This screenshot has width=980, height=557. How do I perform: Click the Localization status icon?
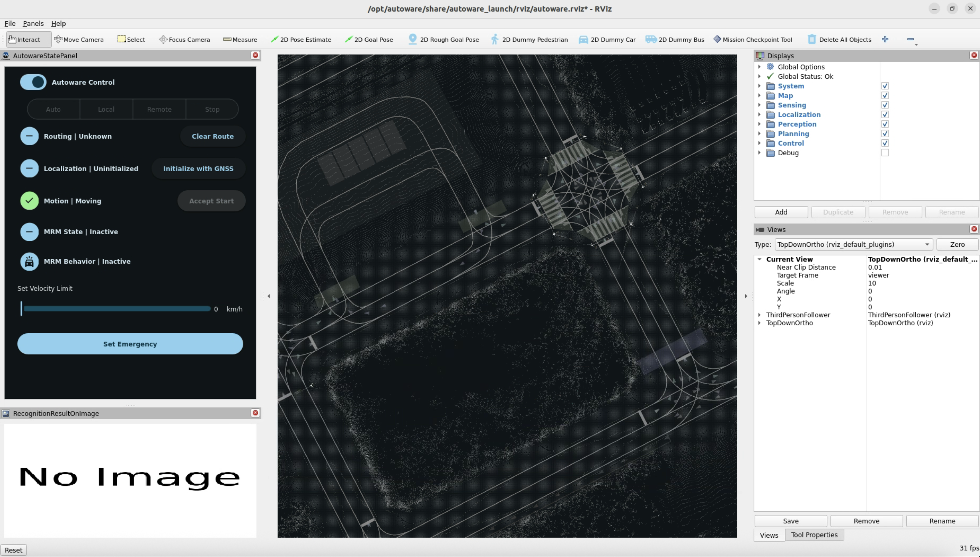[29, 168]
